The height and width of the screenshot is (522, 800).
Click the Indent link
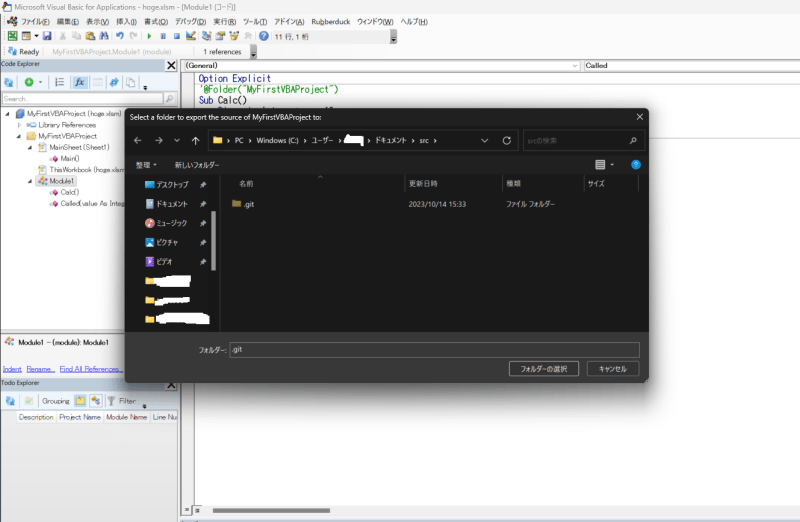(x=12, y=369)
